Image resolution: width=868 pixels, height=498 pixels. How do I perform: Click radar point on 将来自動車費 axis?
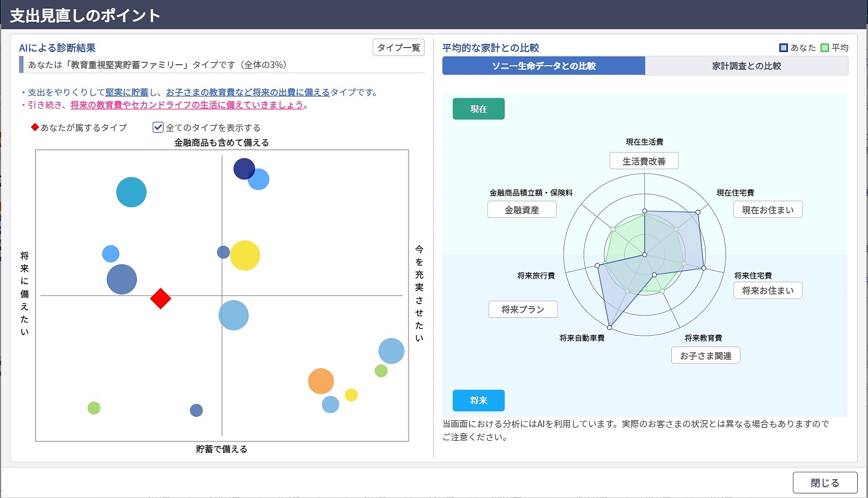tap(609, 328)
